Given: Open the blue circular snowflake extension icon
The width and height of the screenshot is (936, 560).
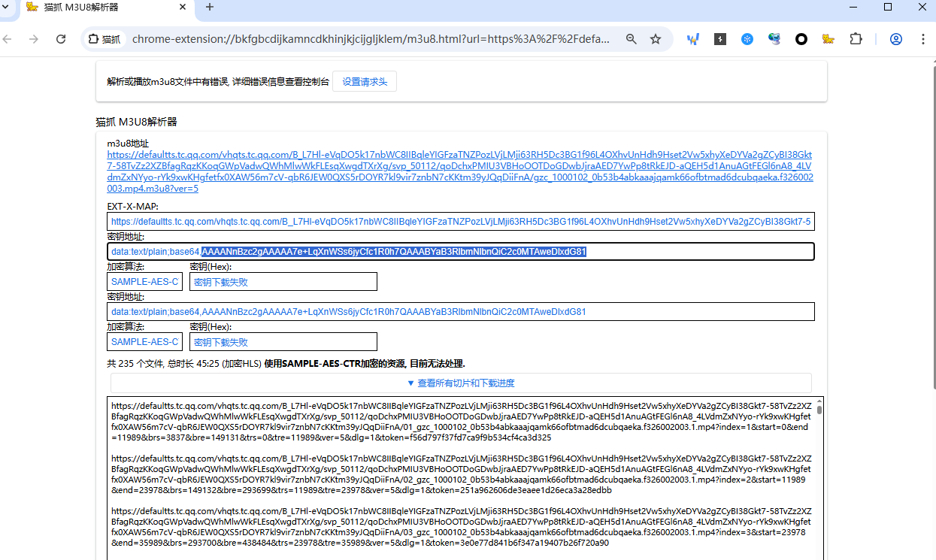Looking at the screenshot, I should (x=747, y=39).
